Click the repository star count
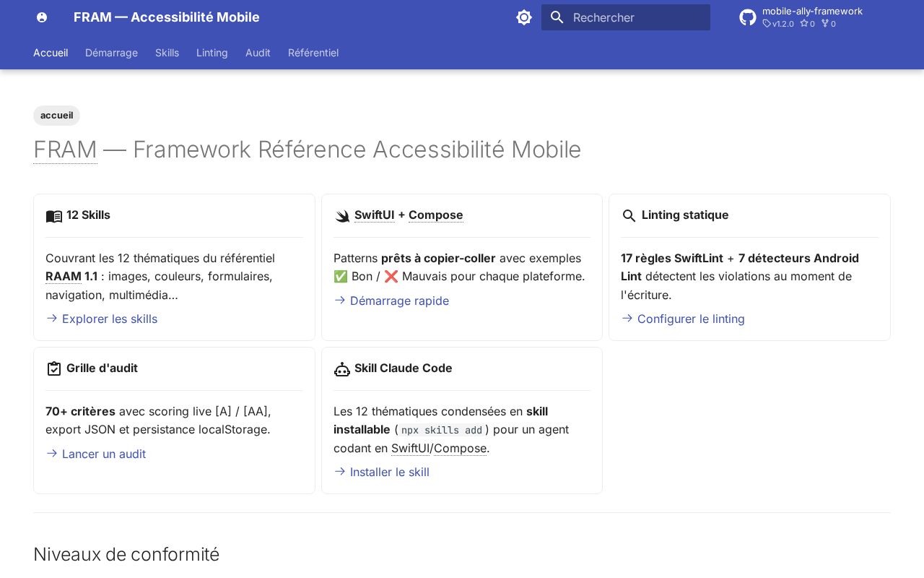 807,24
